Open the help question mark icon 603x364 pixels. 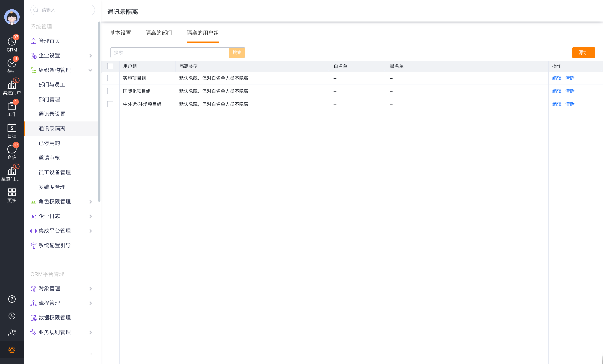[x=12, y=299]
